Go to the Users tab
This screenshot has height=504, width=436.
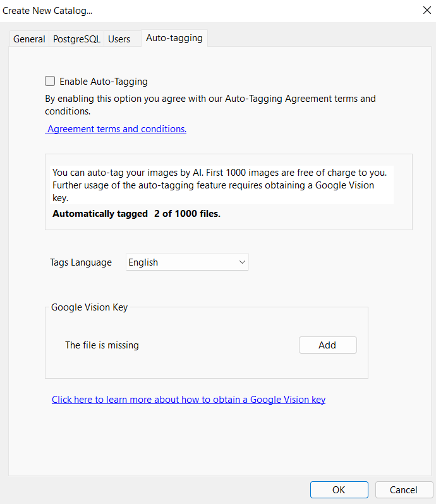coord(119,39)
